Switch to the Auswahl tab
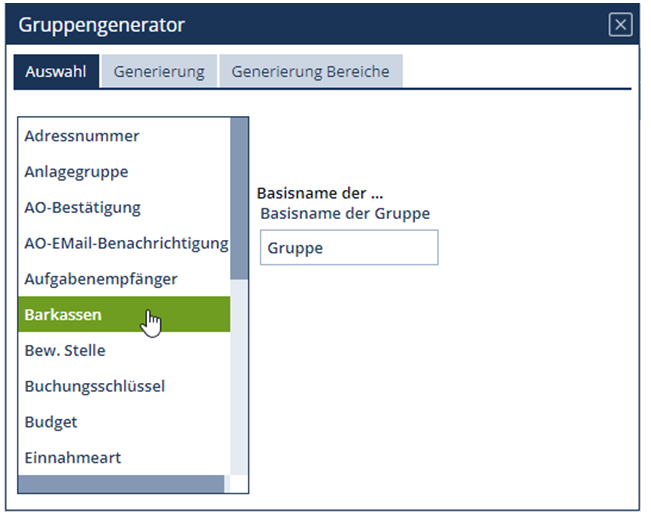The height and width of the screenshot is (518, 651). point(56,72)
